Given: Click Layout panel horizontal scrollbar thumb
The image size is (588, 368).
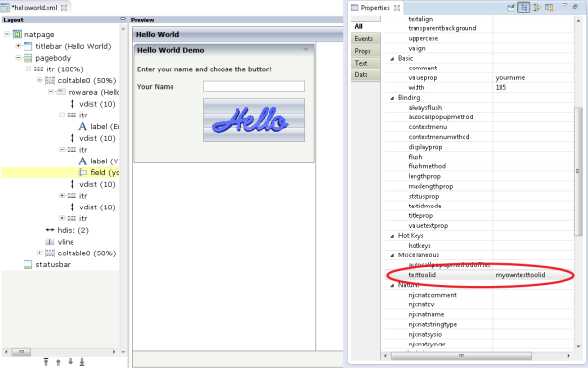Looking at the screenshot, I should (x=21, y=352).
